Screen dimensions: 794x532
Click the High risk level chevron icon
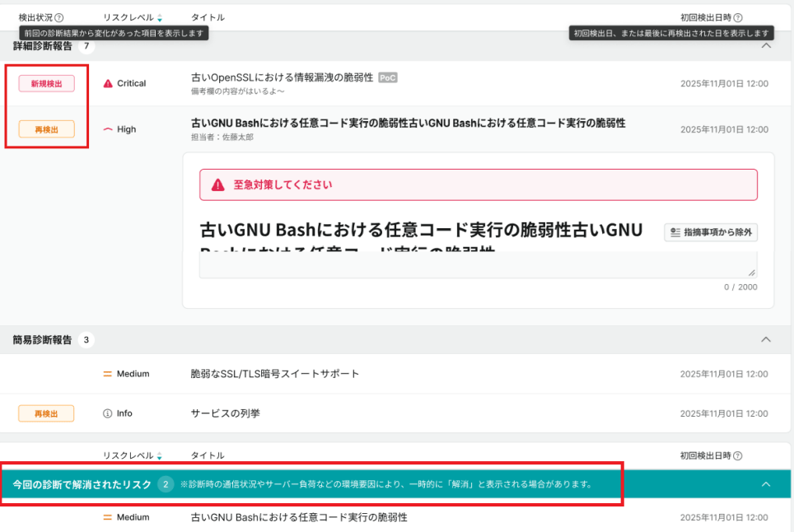(x=108, y=129)
